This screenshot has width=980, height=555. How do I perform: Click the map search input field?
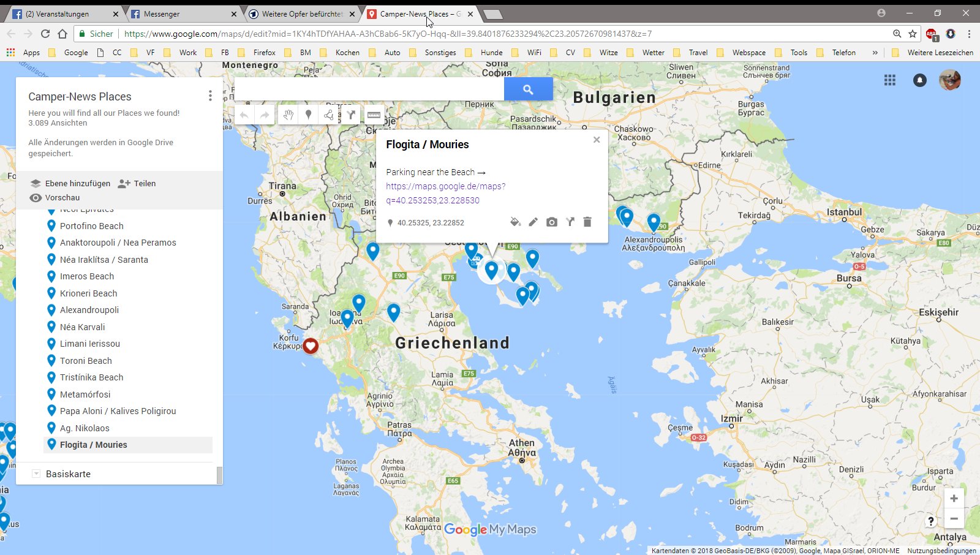coord(369,89)
